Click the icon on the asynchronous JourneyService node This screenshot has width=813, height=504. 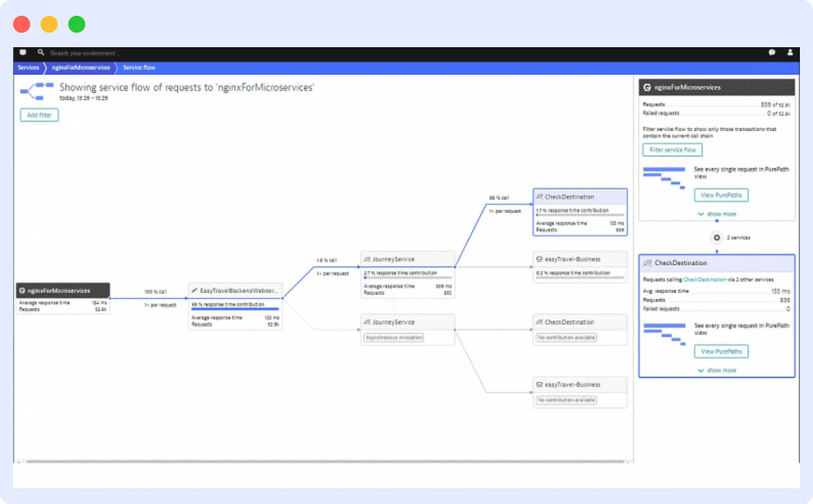(x=367, y=322)
